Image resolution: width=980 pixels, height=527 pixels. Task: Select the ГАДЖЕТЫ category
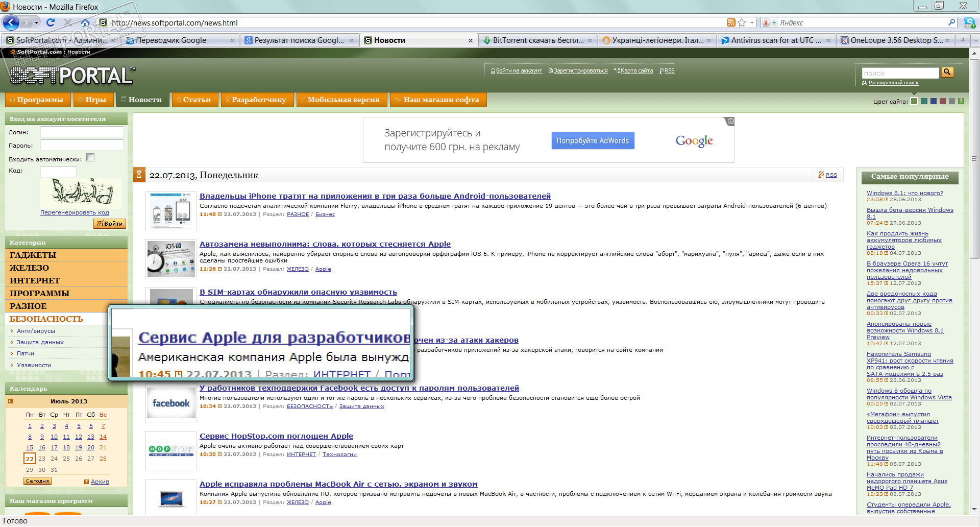coord(66,255)
